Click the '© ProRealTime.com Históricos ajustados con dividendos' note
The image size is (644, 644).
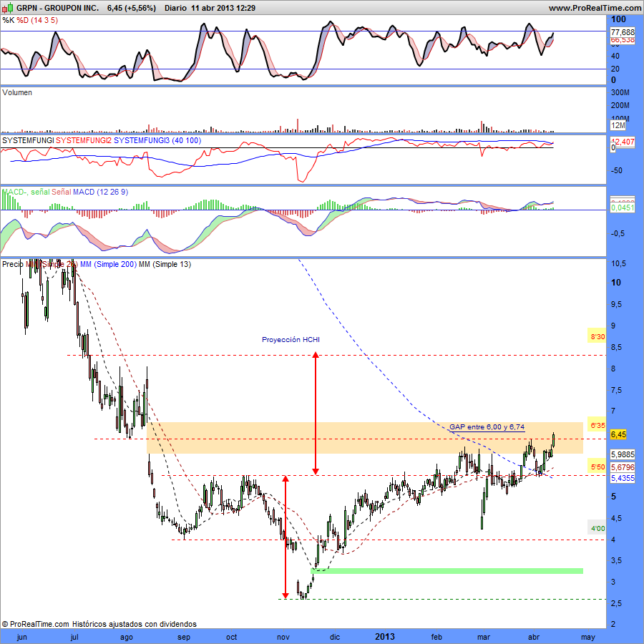[99, 624]
